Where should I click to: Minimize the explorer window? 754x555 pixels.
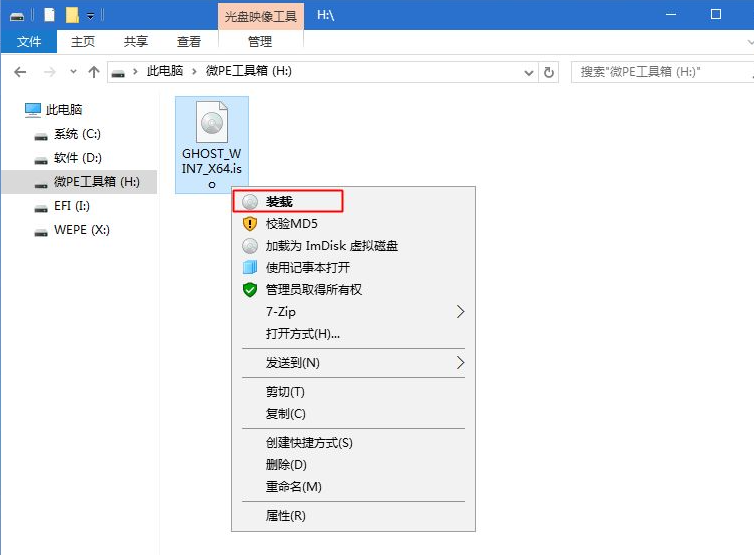tap(671, 14)
